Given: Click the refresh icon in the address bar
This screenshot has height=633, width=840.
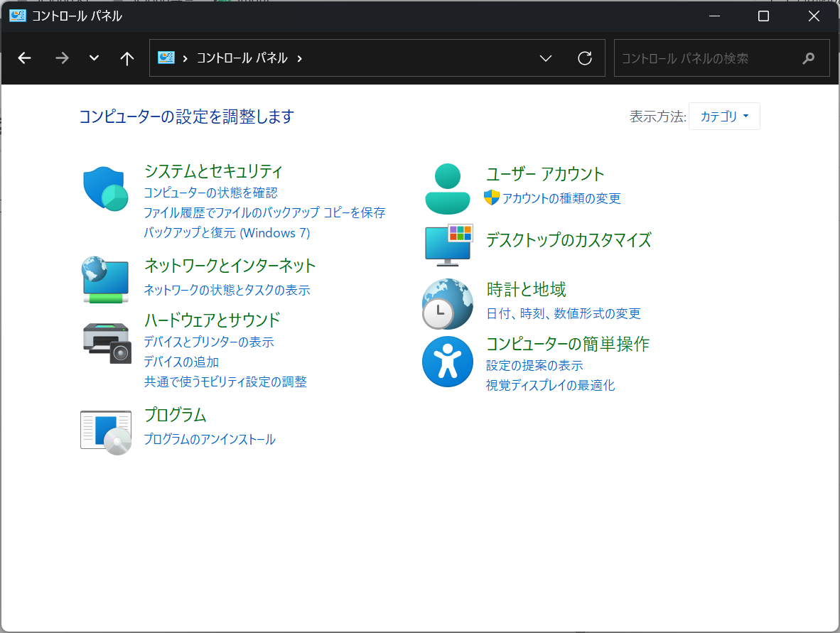Looking at the screenshot, I should (584, 58).
